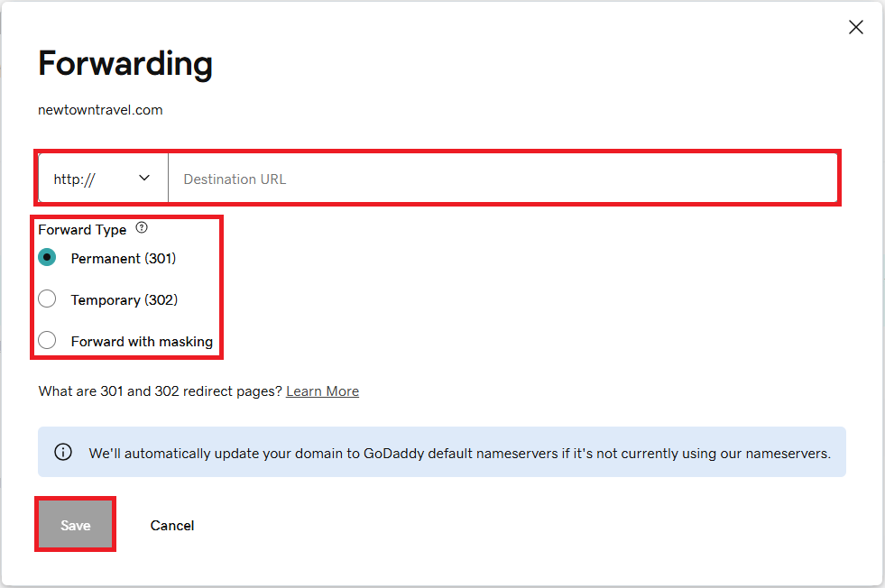Screen dimensions: 885x588
Task: Cancel the forwarding changes
Action: click(172, 525)
